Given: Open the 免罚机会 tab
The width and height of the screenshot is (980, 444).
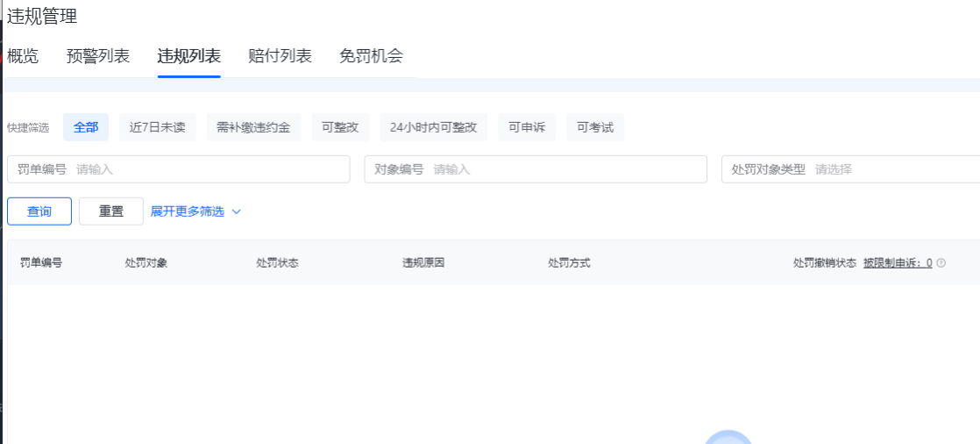Looking at the screenshot, I should (371, 56).
